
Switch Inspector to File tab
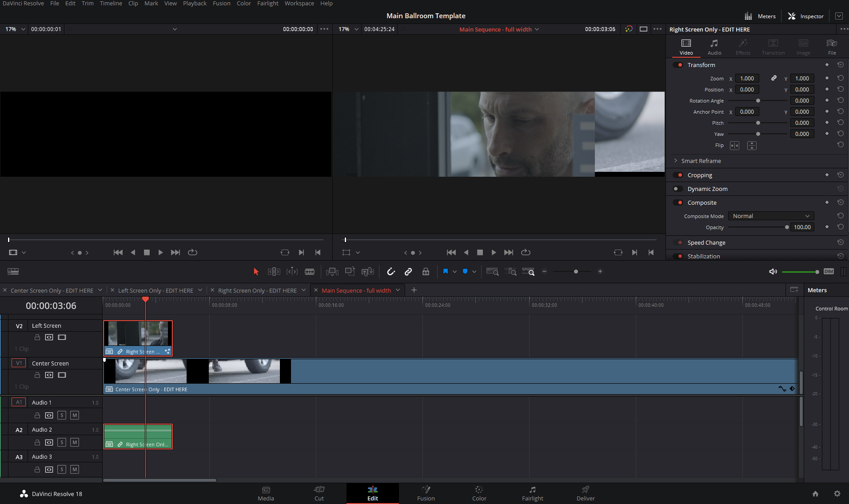pyautogui.click(x=832, y=47)
